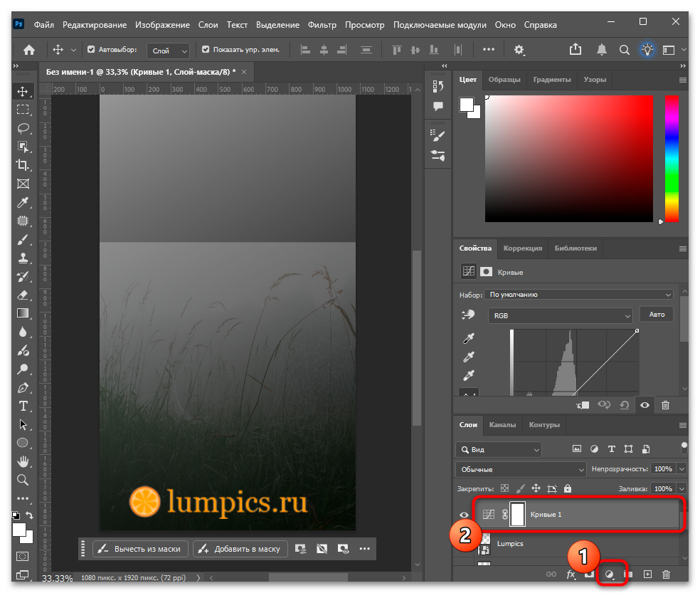Screen dimensions: 700x593
Task: Open the layer styles fx menu
Action: tap(571, 574)
